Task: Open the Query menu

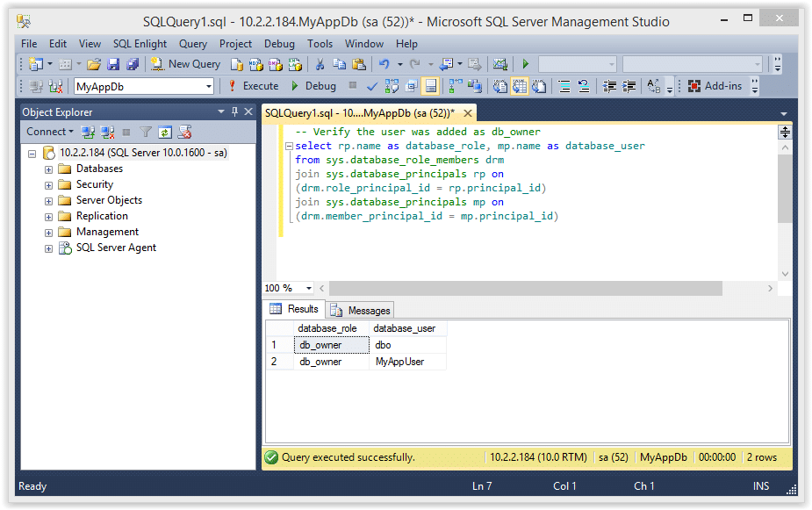Action: (x=192, y=44)
